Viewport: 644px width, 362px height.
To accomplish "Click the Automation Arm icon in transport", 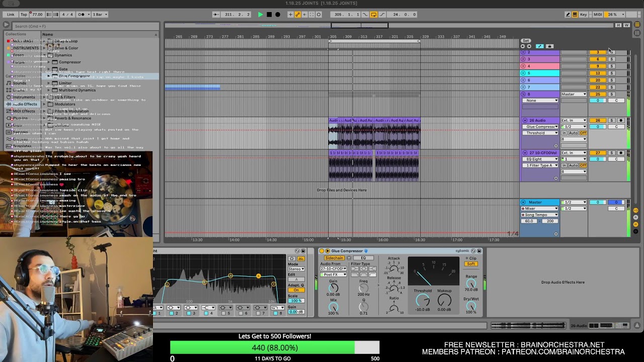I will (x=298, y=15).
